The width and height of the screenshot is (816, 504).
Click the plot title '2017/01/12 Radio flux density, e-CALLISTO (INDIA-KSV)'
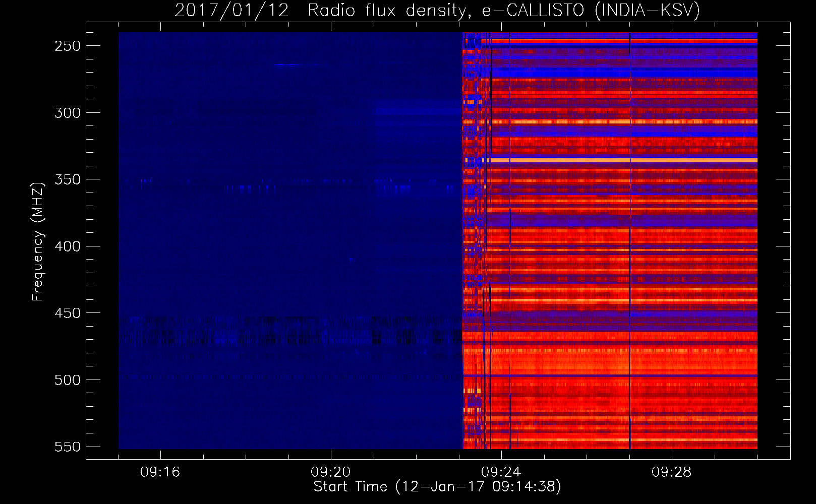pos(437,10)
